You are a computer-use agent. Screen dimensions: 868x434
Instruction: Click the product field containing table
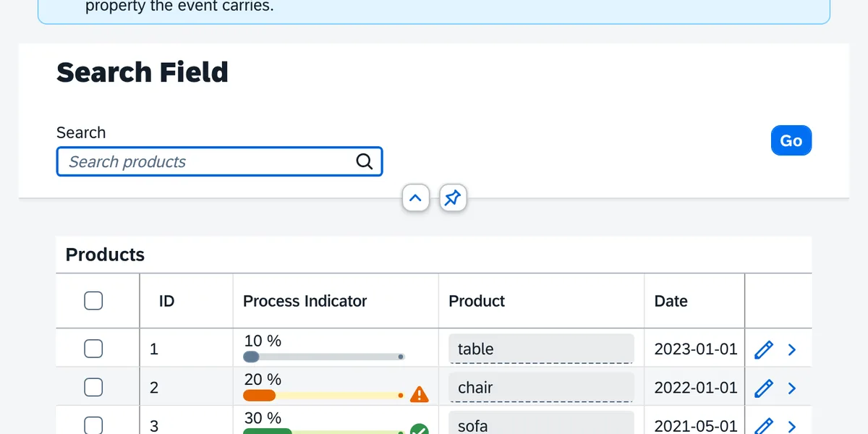(x=541, y=349)
